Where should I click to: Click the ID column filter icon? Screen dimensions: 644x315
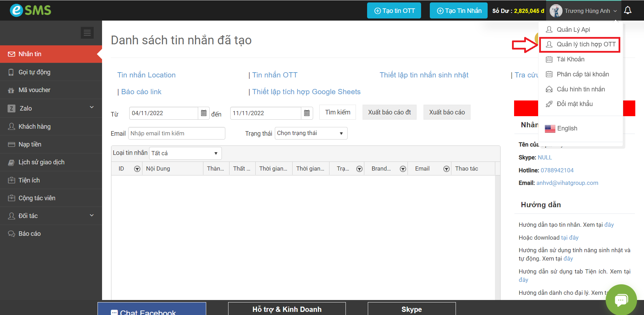coord(137,169)
